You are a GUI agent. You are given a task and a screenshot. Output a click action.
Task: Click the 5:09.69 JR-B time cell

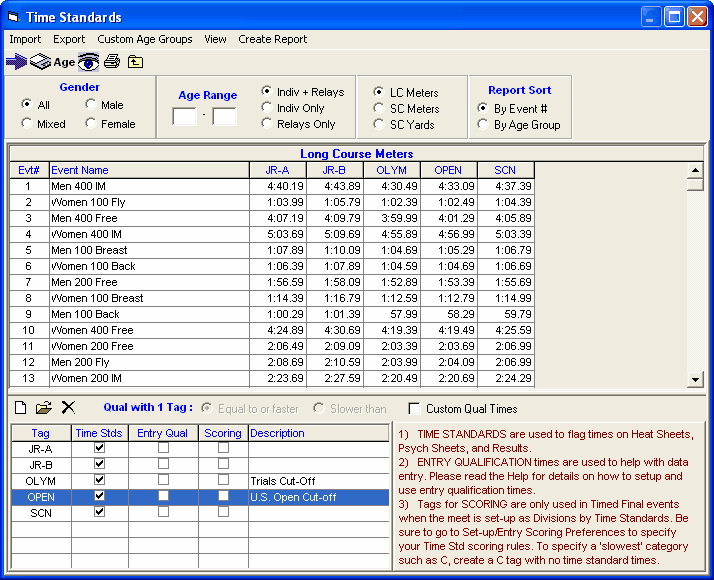click(335, 234)
